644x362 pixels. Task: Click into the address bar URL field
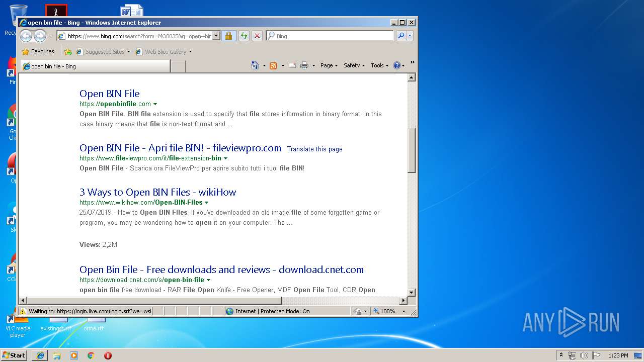139,36
